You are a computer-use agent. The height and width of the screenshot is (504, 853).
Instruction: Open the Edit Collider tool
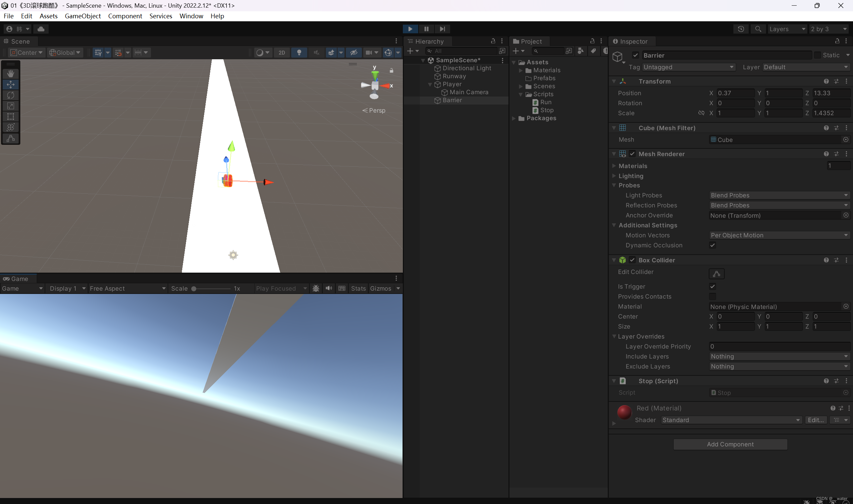(x=716, y=273)
